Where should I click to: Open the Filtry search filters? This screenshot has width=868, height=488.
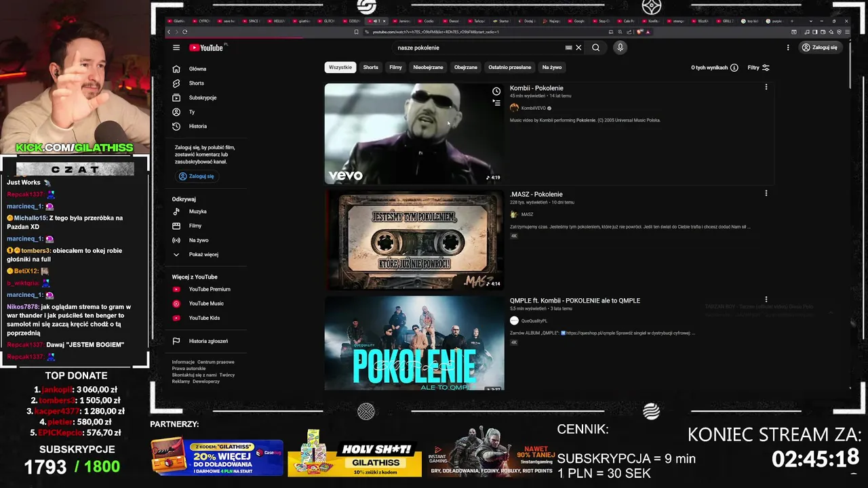pos(758,68)
